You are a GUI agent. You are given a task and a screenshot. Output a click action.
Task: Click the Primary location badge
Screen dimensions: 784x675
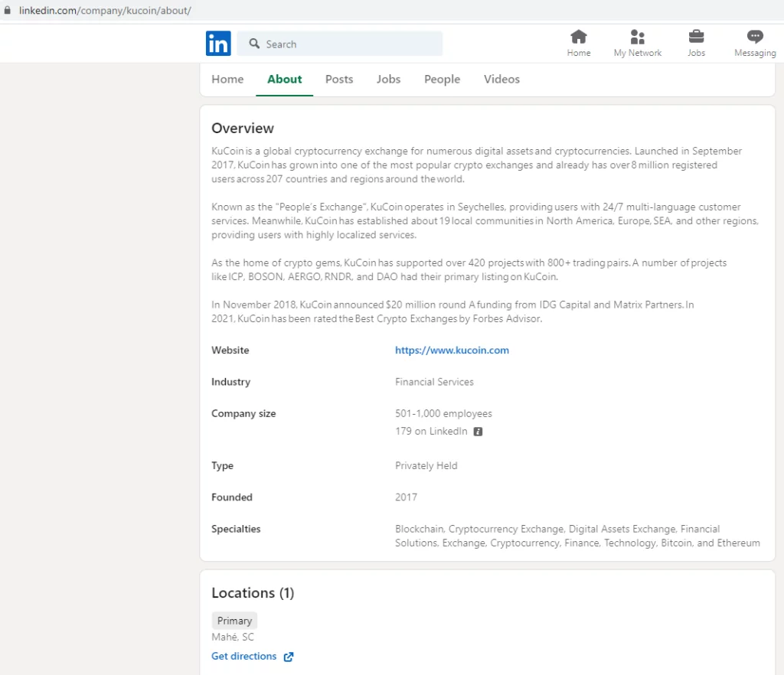[x=234, y=621]
